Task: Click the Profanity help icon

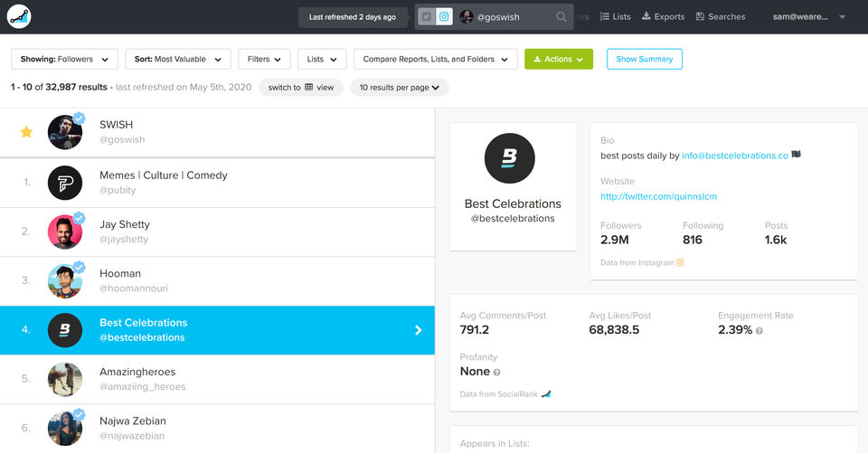Action: pos(496,373)
